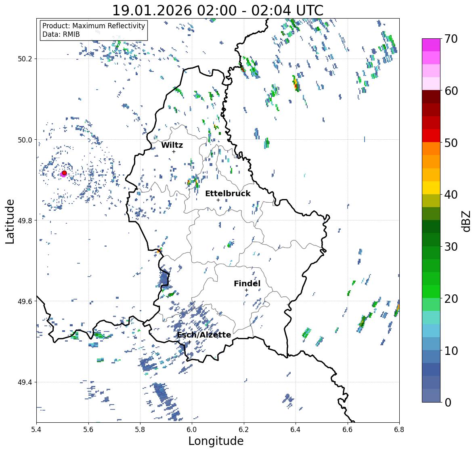476x451 pixels.
Task: Click the 6.6 longitude tick label
Action: coord(347,430)
